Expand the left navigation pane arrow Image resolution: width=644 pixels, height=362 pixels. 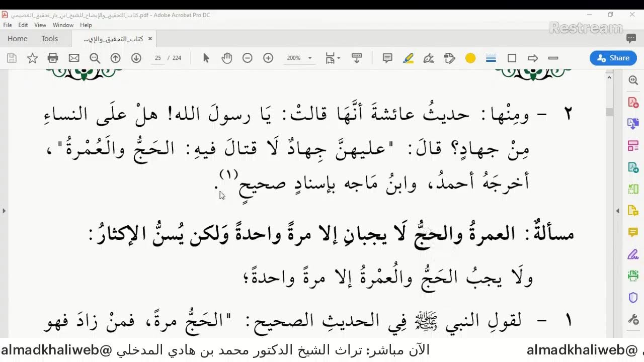pyautogui.click(x=4, y=211)
